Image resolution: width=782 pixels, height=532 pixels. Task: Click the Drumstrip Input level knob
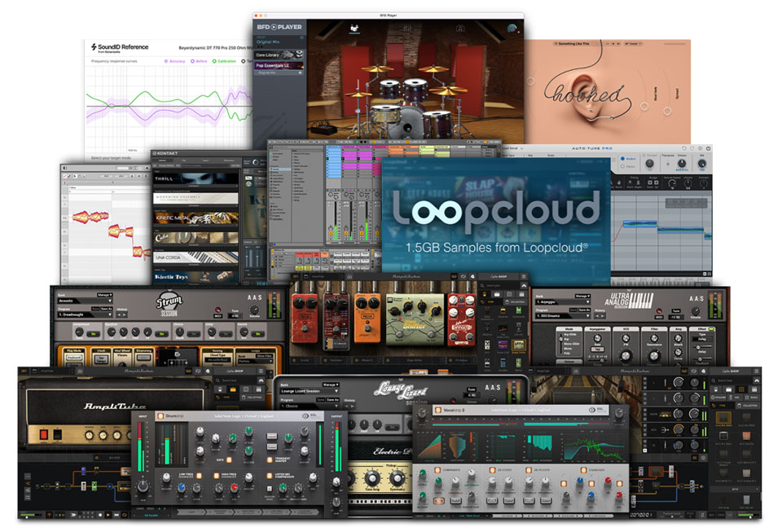pyautogui.click(x=143, y=485)
